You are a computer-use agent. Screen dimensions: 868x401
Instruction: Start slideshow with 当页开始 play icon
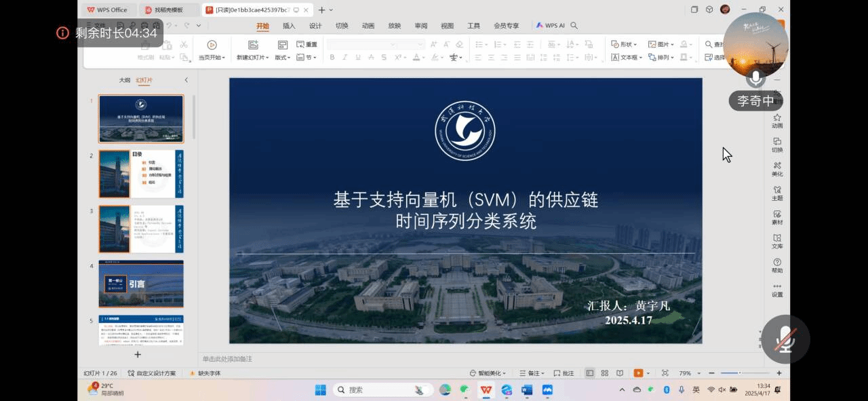pos(212,45)
